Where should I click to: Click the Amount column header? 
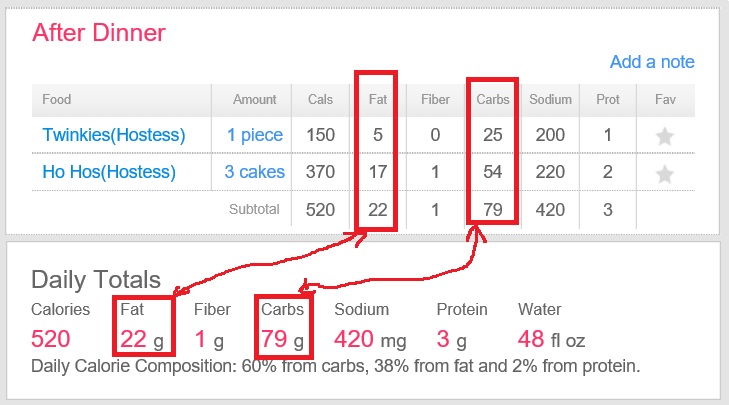(254, 100)
